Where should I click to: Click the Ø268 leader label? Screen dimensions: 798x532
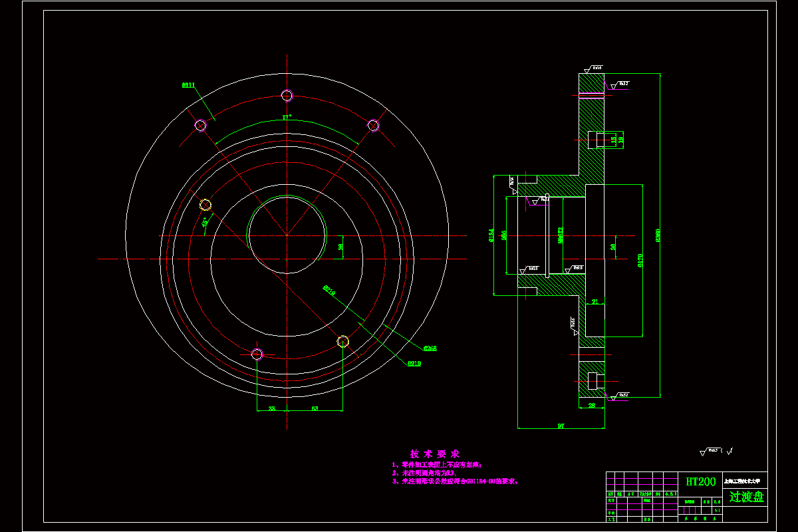(x=430, y=348)
